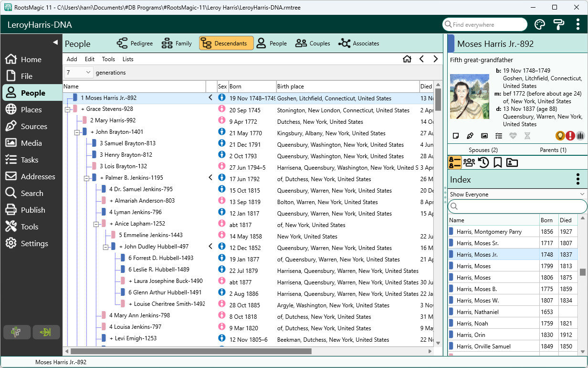Screen dimensions: 588x368
Task: Switch to the People list view tab
Action: click(272, 43)
